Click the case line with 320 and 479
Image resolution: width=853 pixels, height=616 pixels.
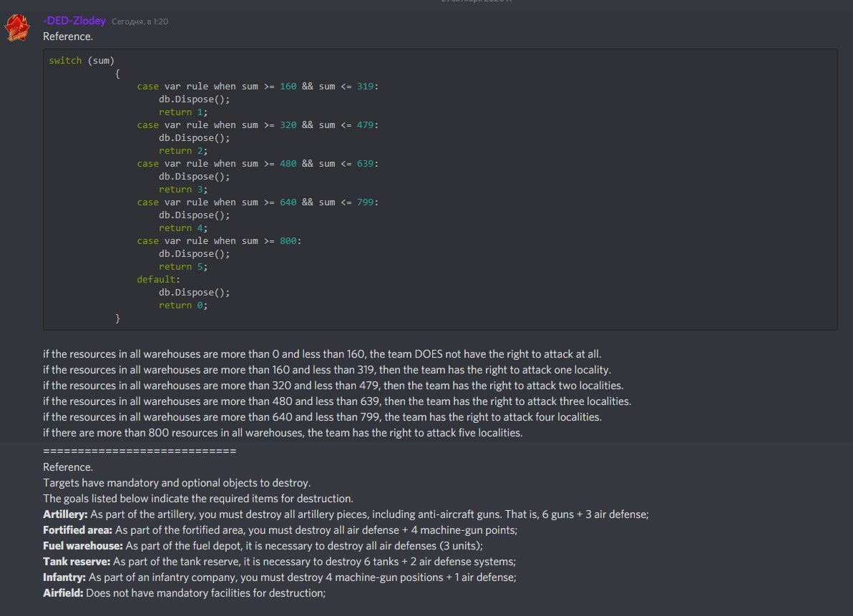point(258,125)
